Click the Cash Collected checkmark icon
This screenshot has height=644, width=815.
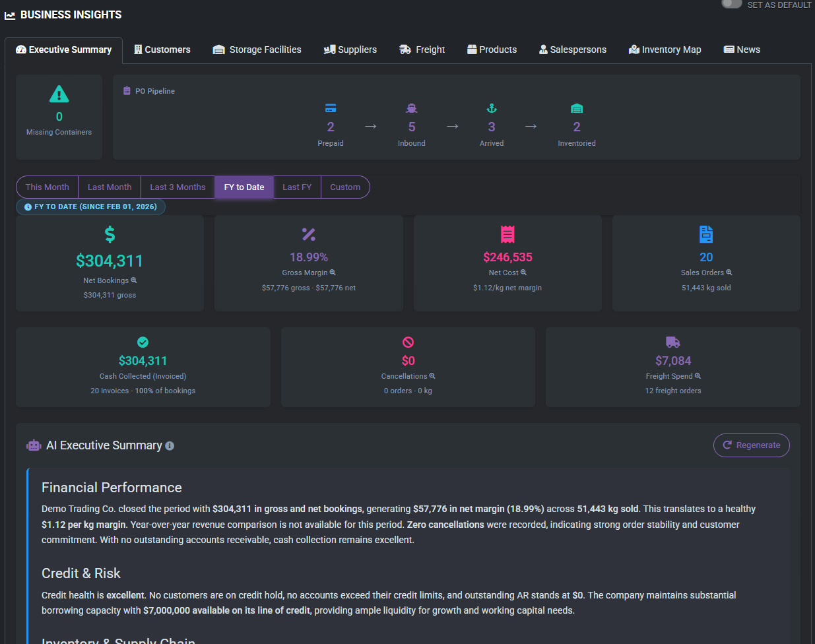143,342
